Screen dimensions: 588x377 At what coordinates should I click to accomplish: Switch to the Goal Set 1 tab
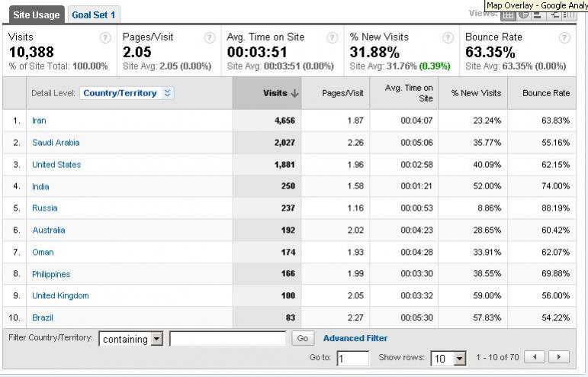tap(94, 15)
